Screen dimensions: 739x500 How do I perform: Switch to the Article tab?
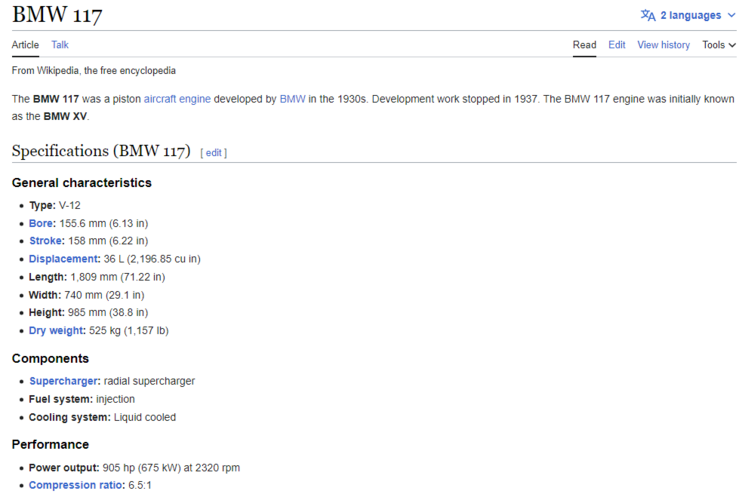click(25, 45)
